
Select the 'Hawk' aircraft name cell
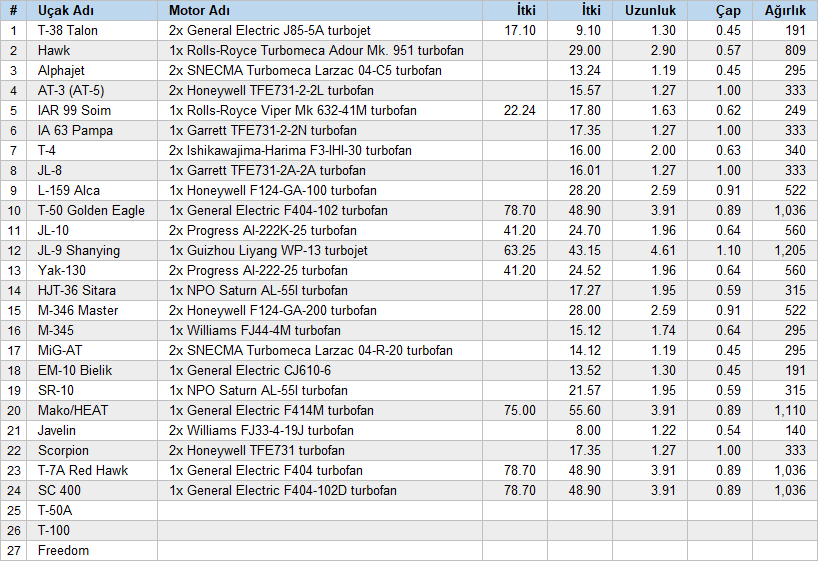92,51
